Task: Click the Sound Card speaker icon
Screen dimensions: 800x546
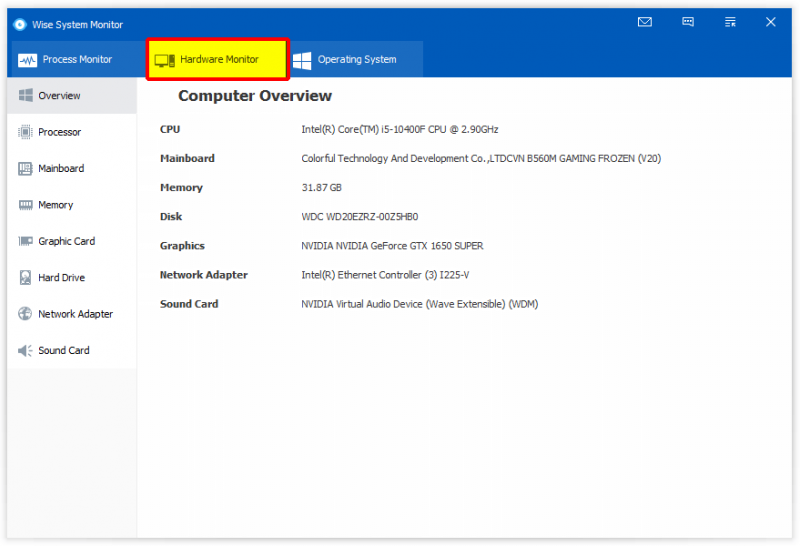Action: click(x=25, y=350)
